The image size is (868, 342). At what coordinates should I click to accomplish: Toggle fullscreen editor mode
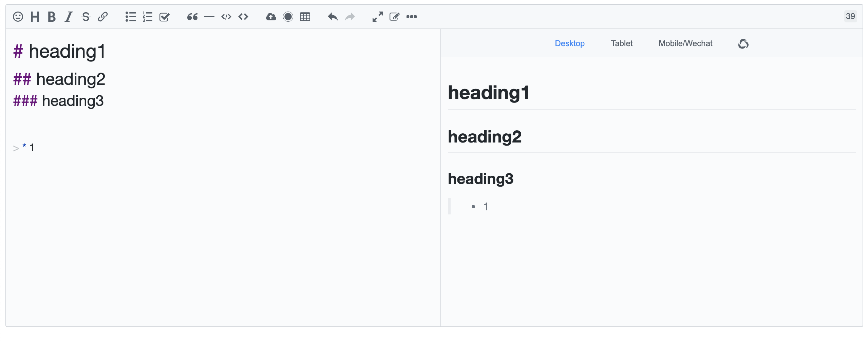(x=377, y=17)
